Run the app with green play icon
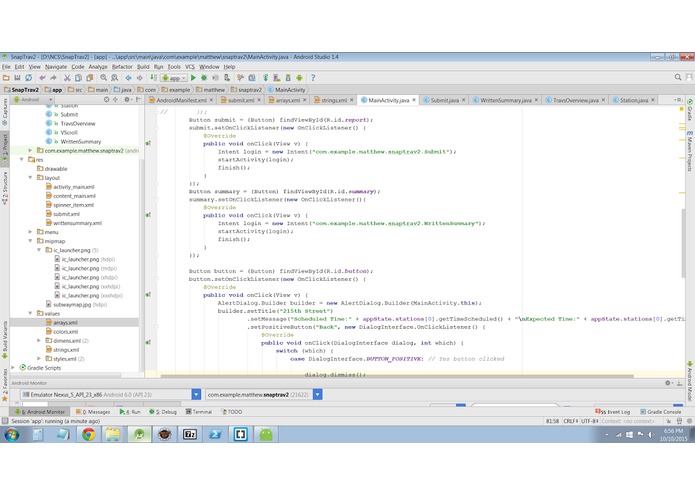 [x=193, y=78]
